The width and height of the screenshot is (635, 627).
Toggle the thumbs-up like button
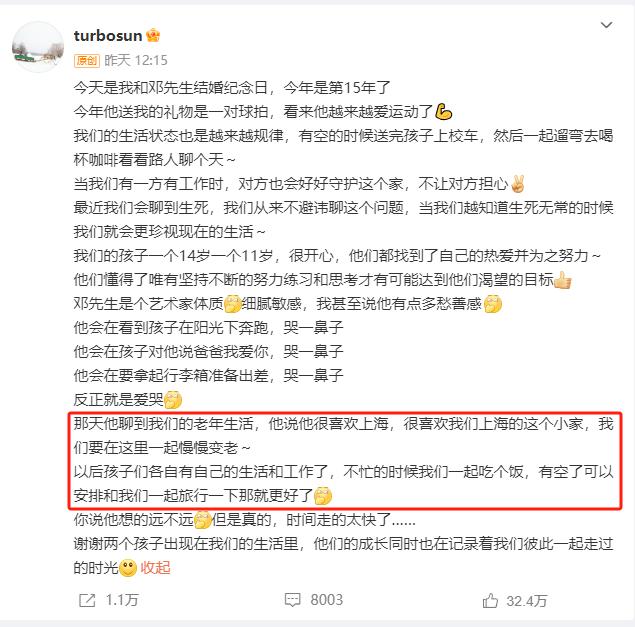click(490, 601)
